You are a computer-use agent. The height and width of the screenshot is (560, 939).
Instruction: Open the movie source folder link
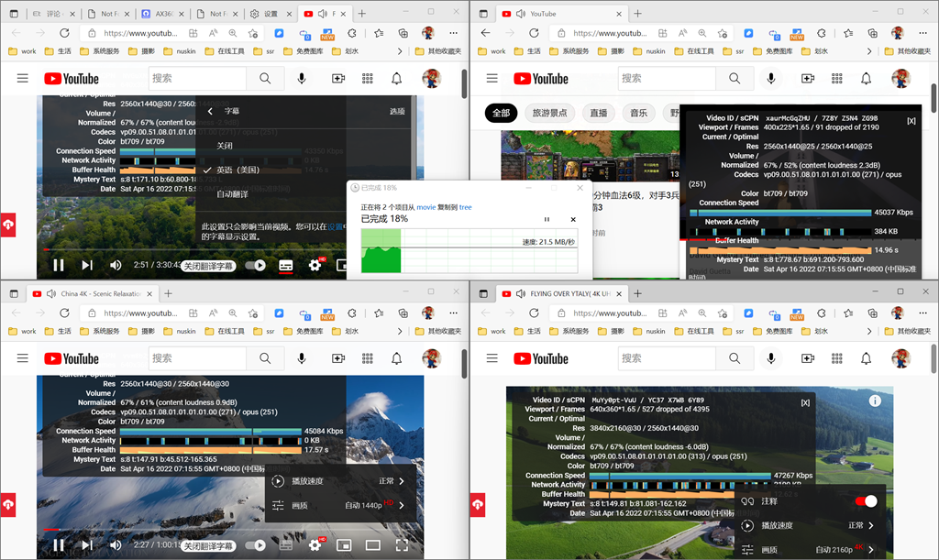[425, 207]
